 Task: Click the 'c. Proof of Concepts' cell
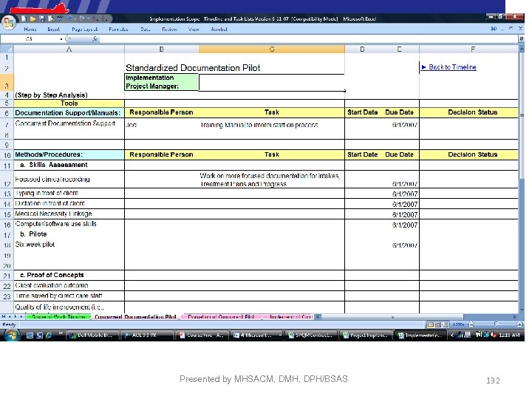point(69,275)
